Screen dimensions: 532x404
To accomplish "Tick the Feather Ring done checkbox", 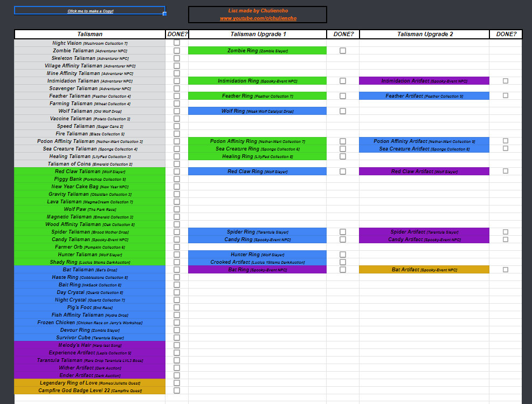I will pyautogui.click(x=343, y=96).
